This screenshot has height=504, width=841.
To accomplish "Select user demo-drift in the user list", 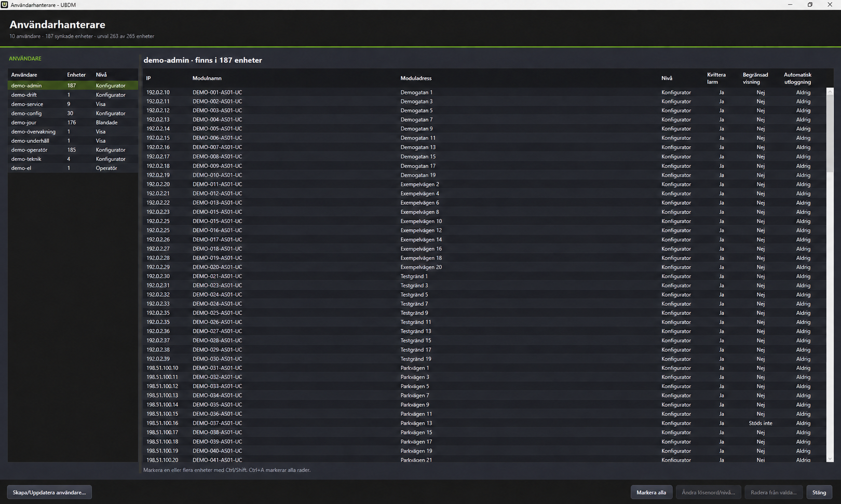I will [73, 95].
